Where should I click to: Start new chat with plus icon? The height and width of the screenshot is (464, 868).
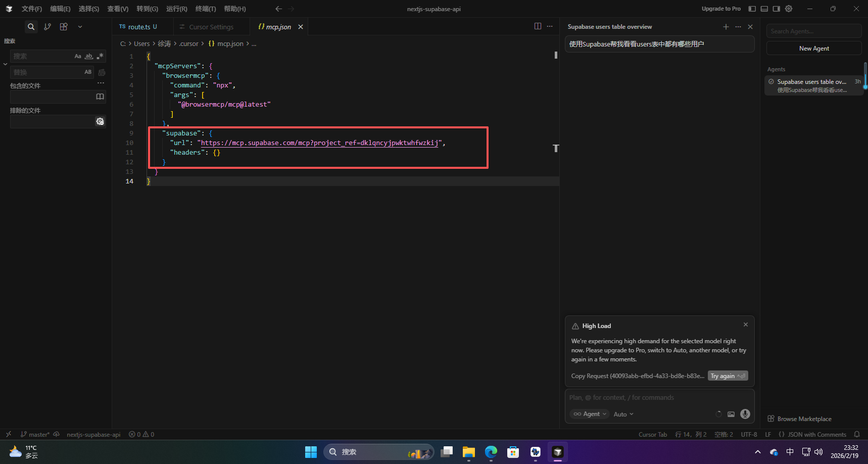pyautogui.click(x=726, y=27)
